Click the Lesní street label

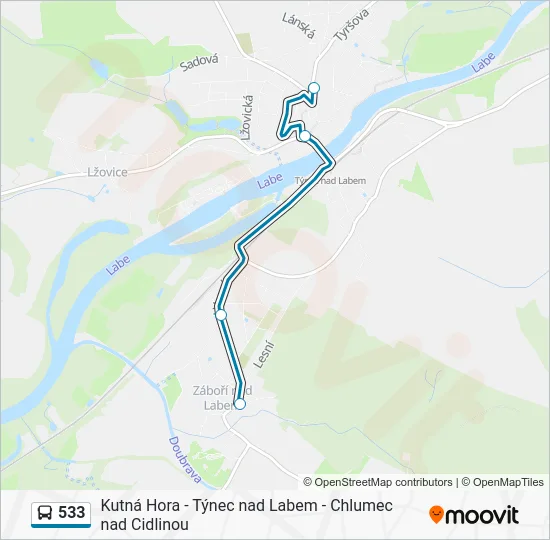(x=264, y=355)
